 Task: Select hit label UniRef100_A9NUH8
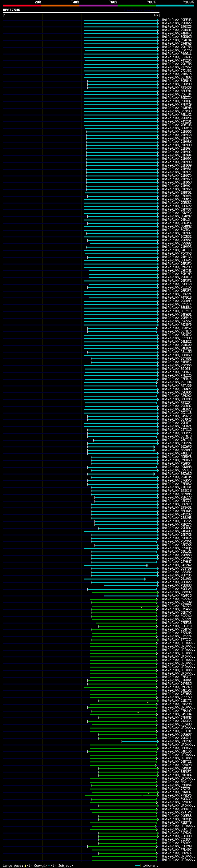point(177,467)
